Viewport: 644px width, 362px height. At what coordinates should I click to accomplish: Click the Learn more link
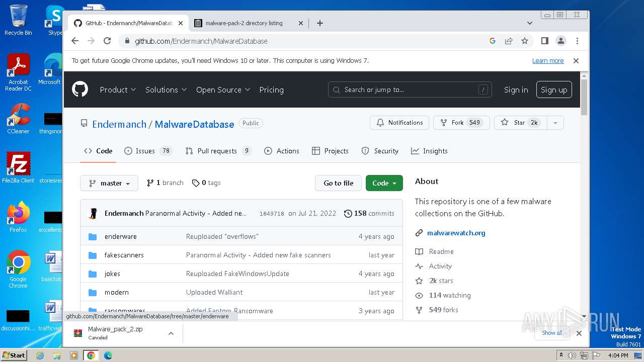point(548,61)
